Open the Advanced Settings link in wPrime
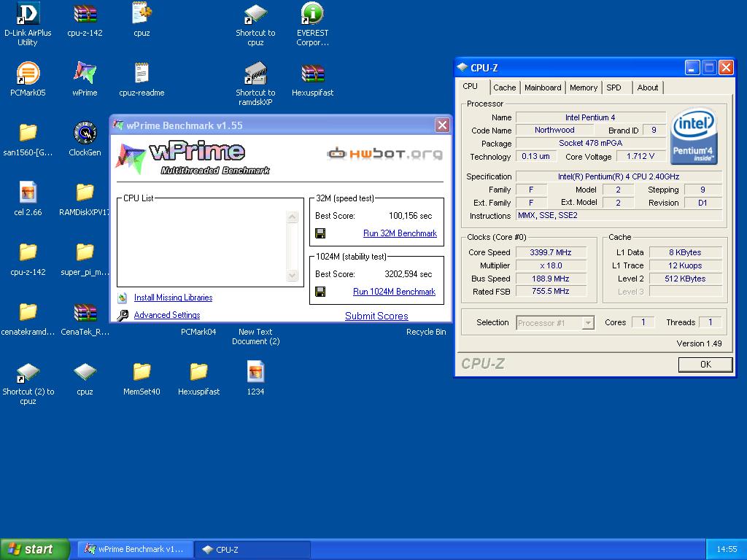This screenshot has height=560, width=747. 167,315
